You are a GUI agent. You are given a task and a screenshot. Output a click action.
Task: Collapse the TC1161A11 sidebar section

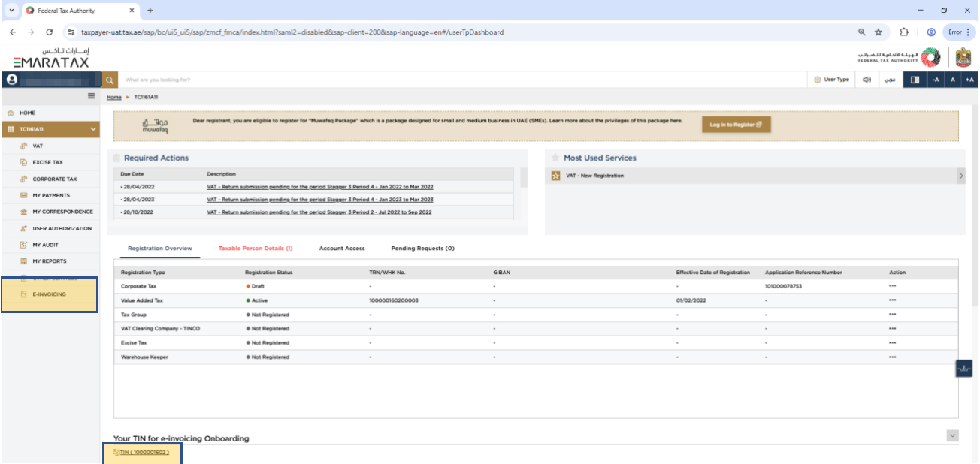coord(93,129)
